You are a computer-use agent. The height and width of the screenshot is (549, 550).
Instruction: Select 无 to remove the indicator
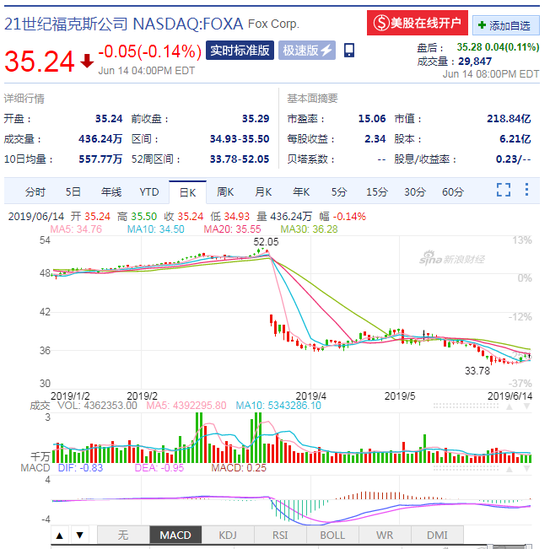click(123, 535)
